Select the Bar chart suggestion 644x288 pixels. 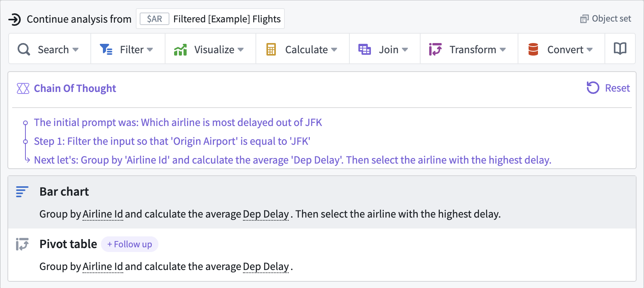[x=322, y=202]
